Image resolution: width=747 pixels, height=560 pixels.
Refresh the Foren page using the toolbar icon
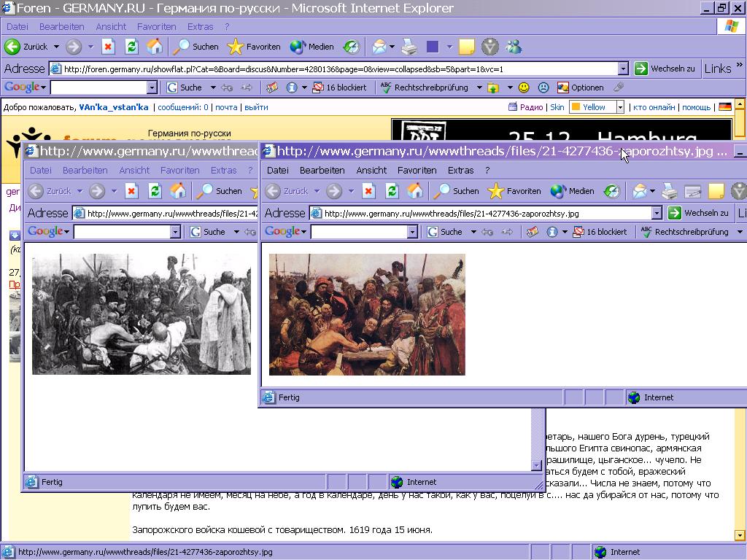coord(131,47)
